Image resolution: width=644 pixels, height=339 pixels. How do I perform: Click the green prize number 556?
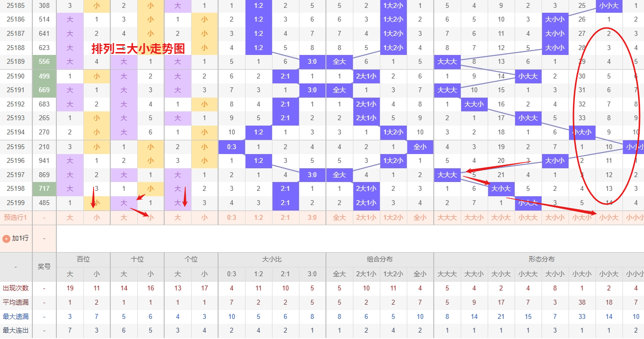click(44, 62)
